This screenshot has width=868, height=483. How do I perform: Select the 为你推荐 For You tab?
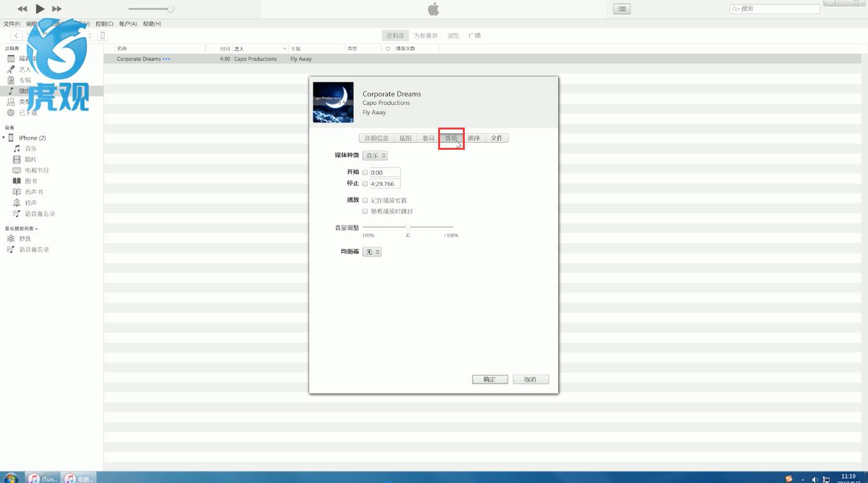coord(425,36)
